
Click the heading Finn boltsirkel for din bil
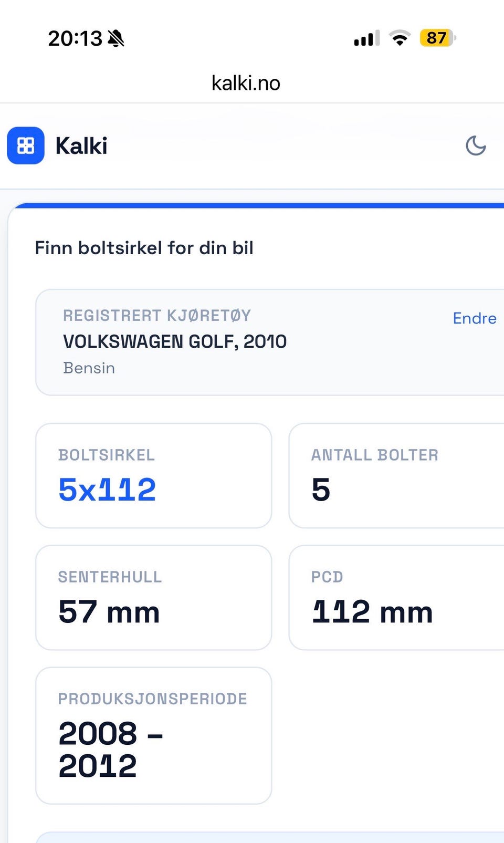pyautogui.click(x=144, y=248)
